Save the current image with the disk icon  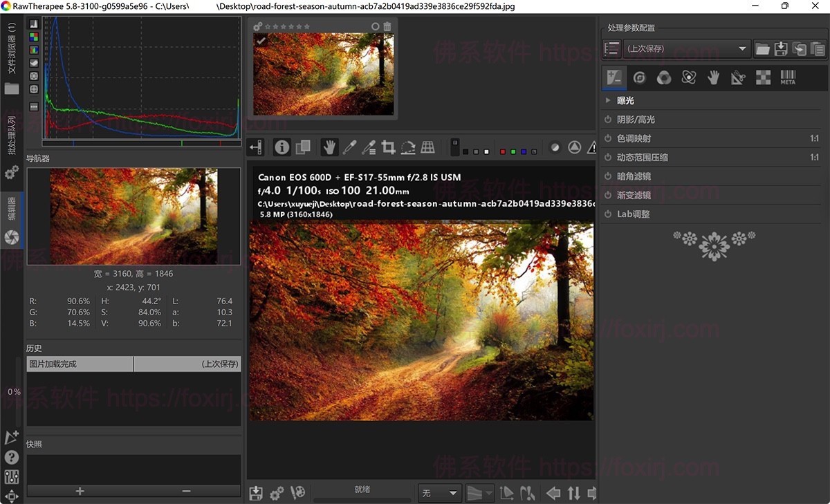256,492
